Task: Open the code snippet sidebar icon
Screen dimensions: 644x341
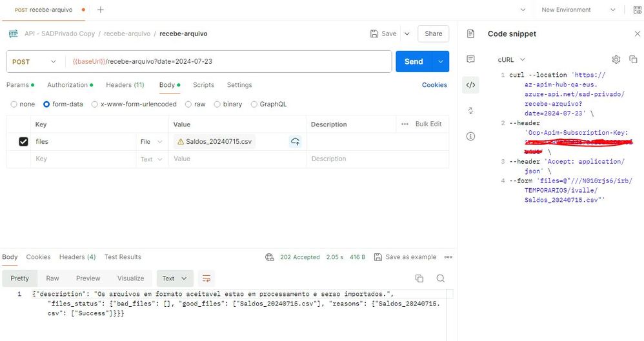Action: click(x=470, y=84)
